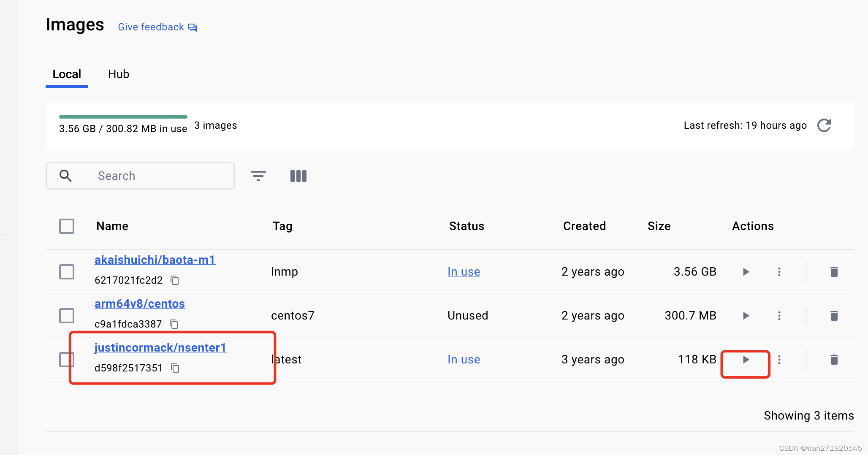Refresh the images list
The width and height of the screenshot is (868, 455).
[824, 125]
